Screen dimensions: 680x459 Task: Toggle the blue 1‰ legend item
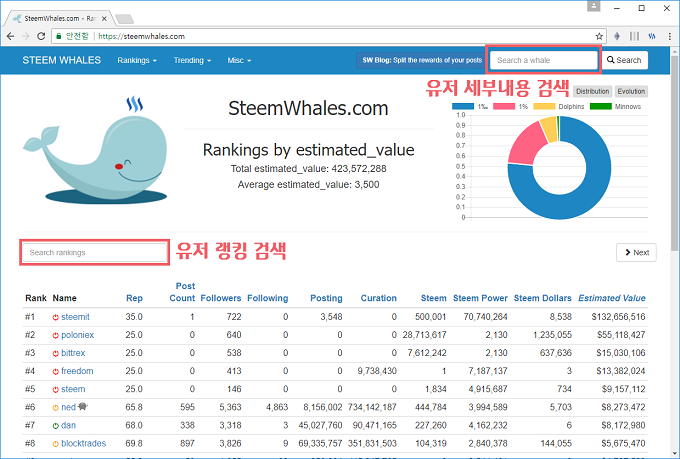pos(470,106)
